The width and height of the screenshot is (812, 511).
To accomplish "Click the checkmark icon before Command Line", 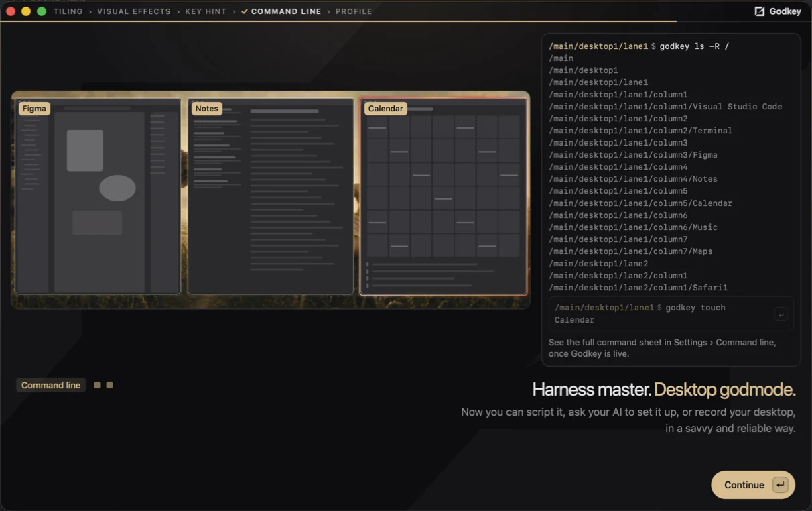I will [245, 11].
